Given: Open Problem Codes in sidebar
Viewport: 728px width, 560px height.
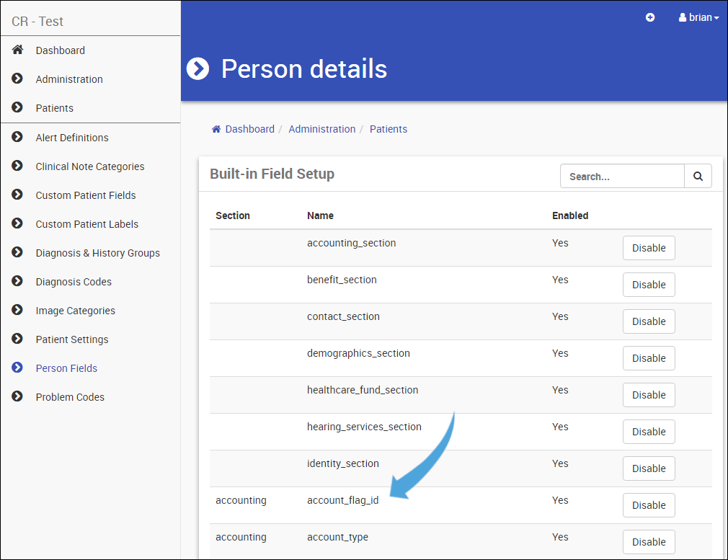Looking at the screenshot, I should [x=70, y=397].
